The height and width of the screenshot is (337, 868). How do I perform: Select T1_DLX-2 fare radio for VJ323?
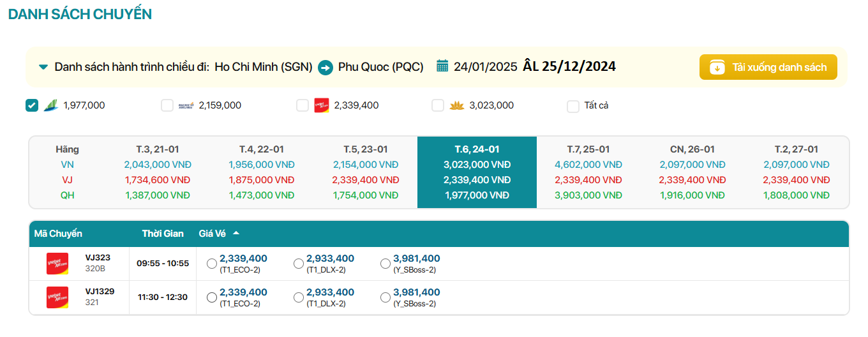click(x=299, y=264)
